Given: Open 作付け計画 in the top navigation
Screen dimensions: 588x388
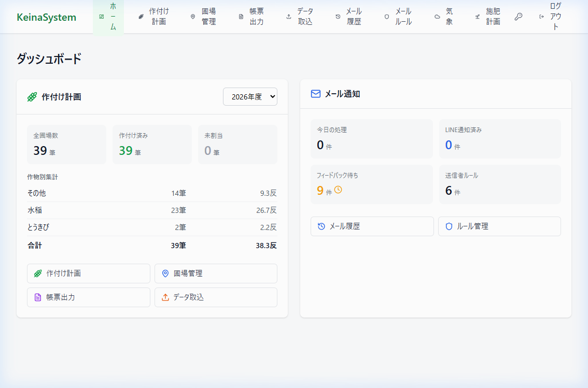Looking at the screenshot, I should [x=153, y=17].
